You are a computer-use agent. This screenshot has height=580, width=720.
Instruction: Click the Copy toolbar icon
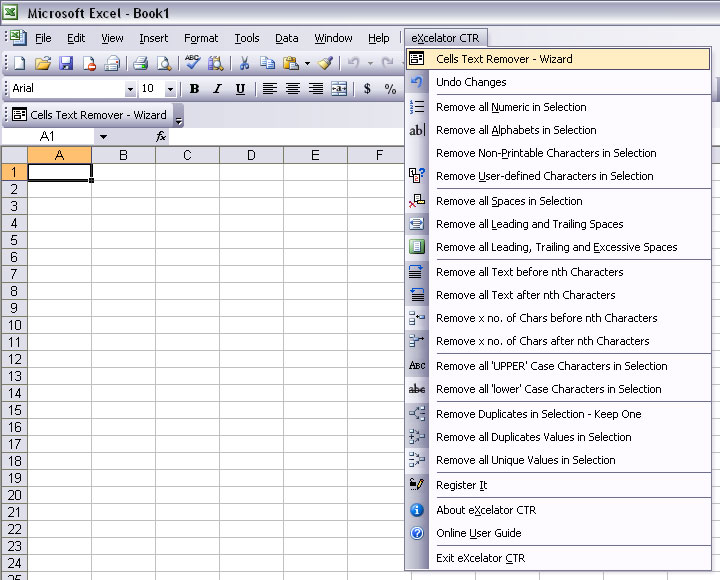pos(267,62)
